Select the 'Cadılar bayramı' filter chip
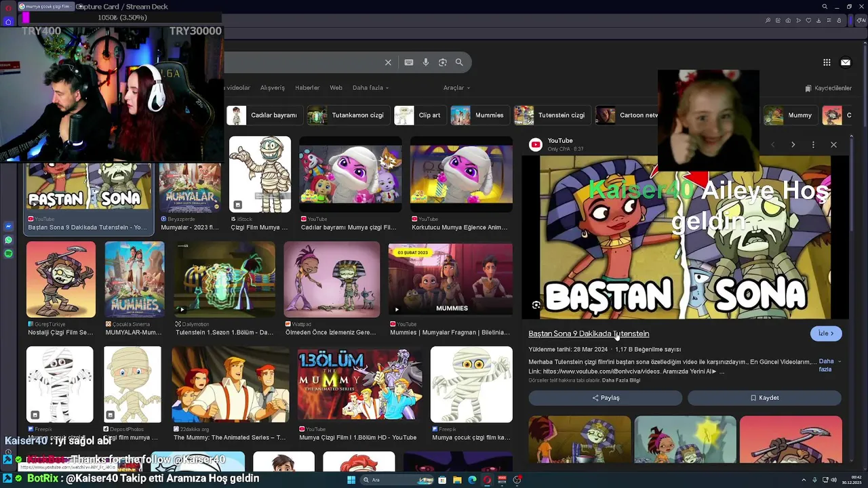The image size is (868, 488). point(263,115)
